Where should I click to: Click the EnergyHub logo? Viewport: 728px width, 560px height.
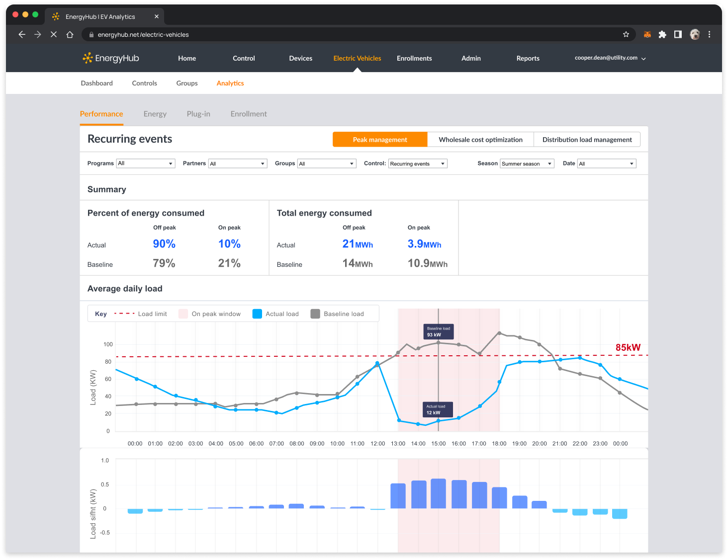111,58
